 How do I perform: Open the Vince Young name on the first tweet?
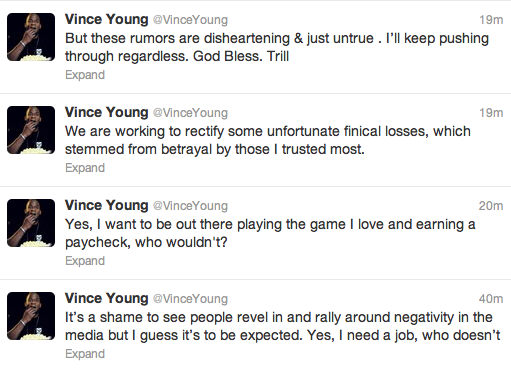[107, 20]
